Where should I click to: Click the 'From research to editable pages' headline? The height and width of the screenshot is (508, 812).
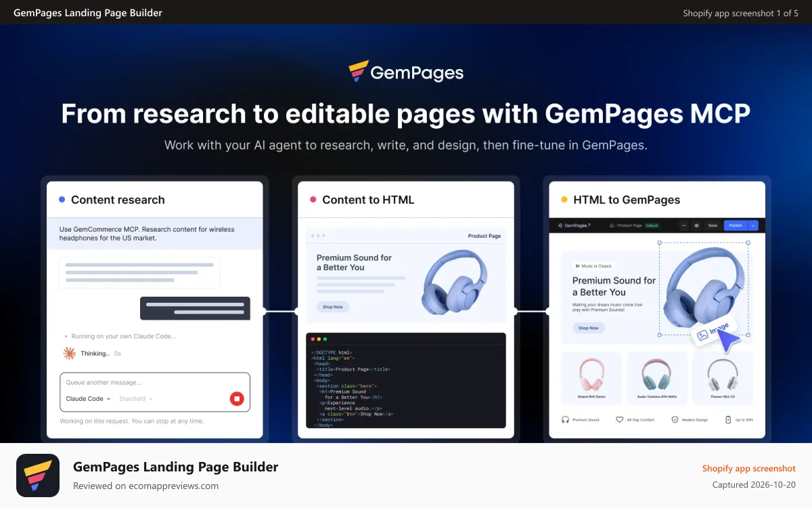click(x=406, y=113)
